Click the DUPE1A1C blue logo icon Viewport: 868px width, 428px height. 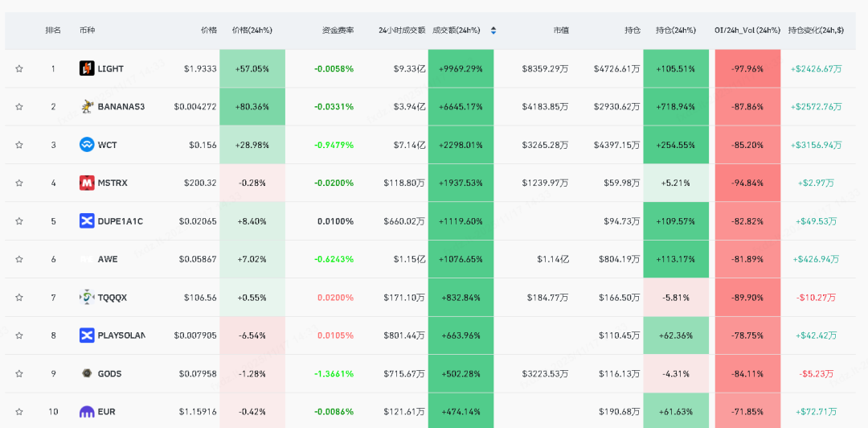tap(87, 220)
